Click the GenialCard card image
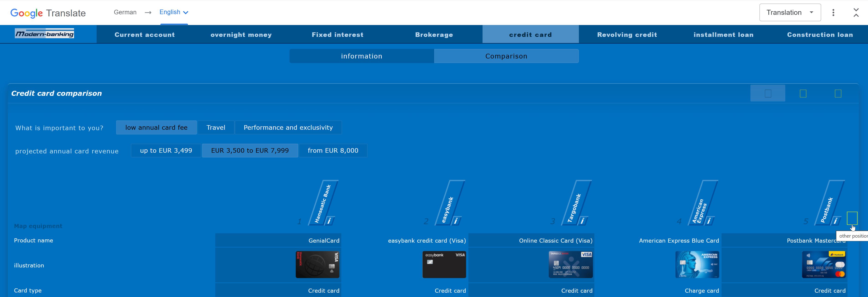The height and width of the screenshot is (297, 868). pyautogui.click(x=317, y=264)
